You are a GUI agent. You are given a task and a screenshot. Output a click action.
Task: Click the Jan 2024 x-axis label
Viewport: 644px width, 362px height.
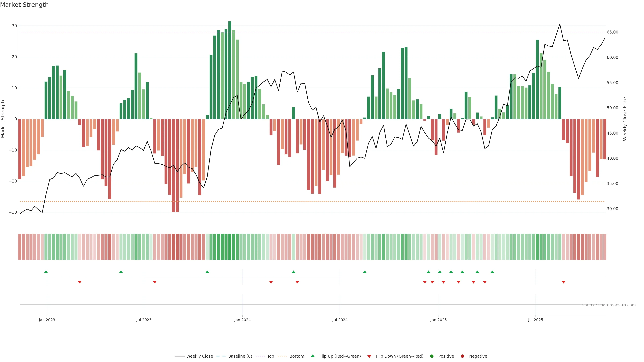242,320
